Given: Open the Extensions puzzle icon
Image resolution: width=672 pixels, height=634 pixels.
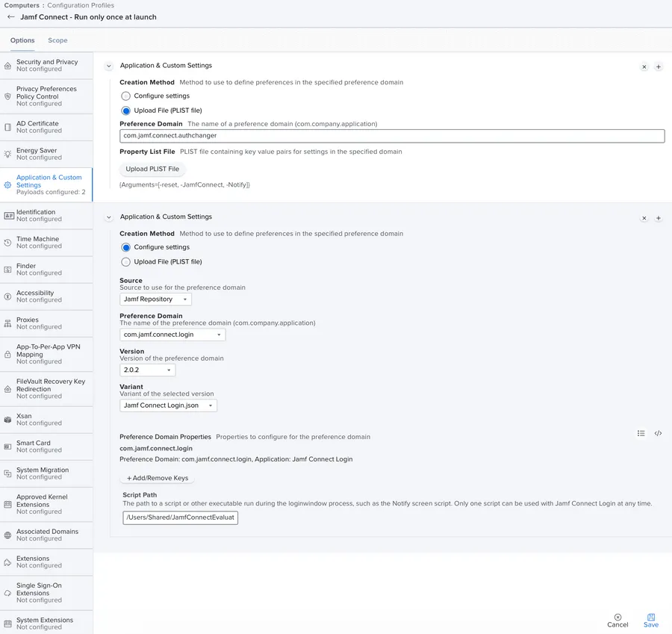Looking at the screenshot, I should [x=7, y=562].
